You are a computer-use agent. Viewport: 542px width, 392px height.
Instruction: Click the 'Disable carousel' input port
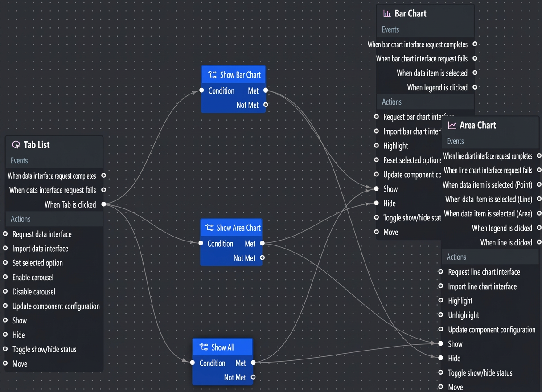5,291
